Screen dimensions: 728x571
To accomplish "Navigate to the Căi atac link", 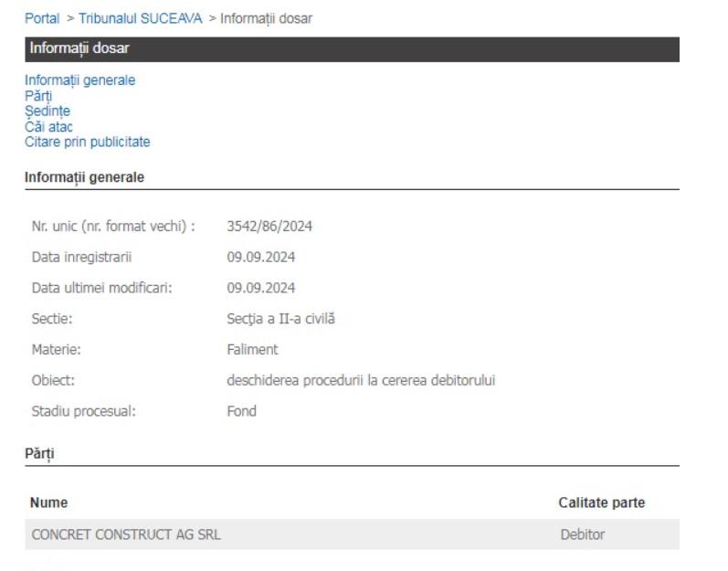I will [x=48, y=127].
